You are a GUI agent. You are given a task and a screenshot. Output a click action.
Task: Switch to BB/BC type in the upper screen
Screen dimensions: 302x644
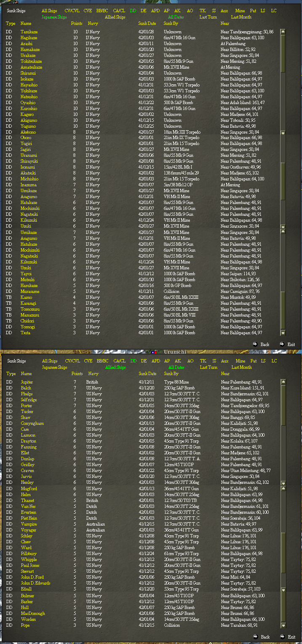pyautogui.click(x=102, y=11)
